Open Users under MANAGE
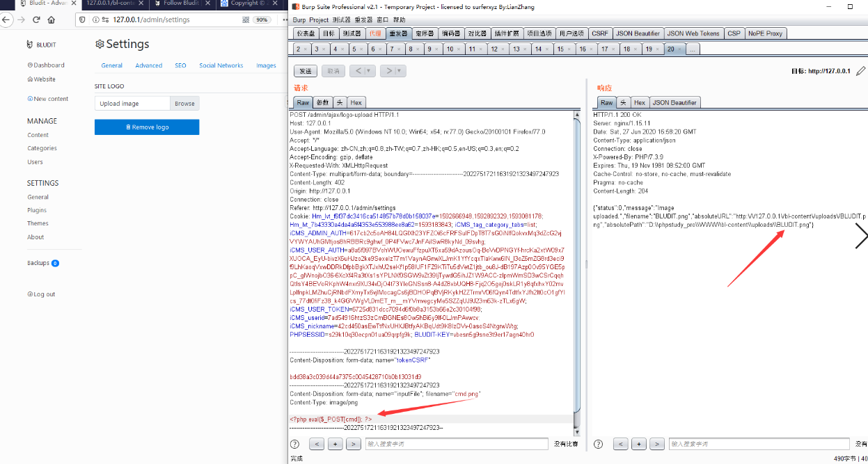Screen dimensions: 868x464 [35, 162]
